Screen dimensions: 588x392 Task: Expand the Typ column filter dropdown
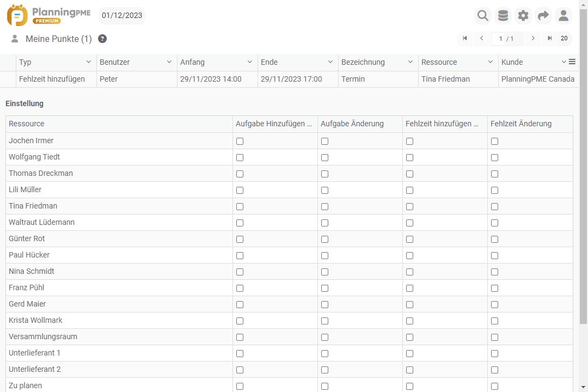[x=89, y=62]
